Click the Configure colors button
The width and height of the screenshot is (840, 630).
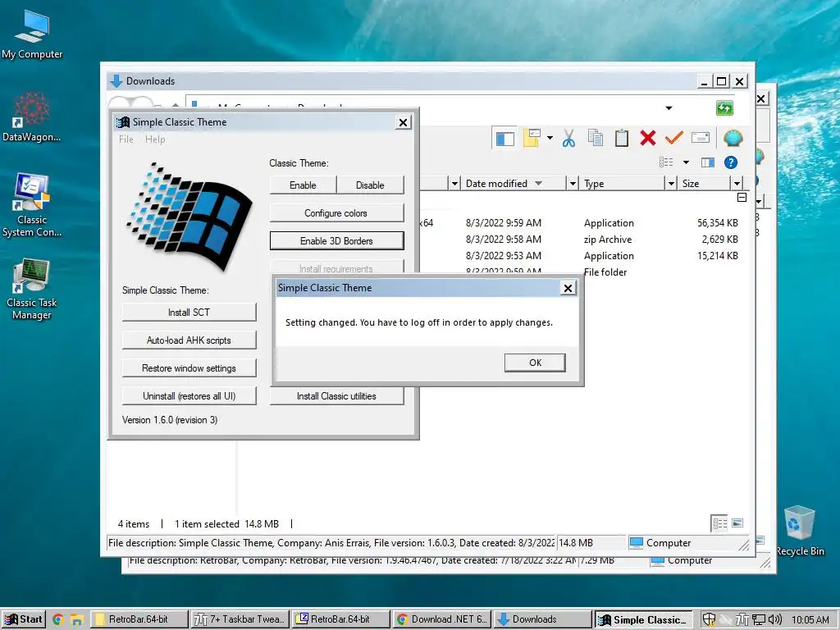(336, 213)
